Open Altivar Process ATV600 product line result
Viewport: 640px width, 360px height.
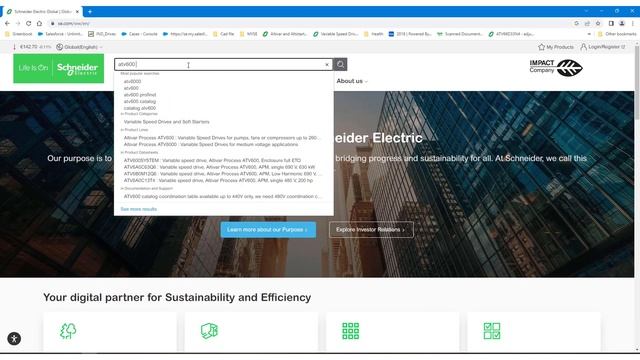(222, 138)
